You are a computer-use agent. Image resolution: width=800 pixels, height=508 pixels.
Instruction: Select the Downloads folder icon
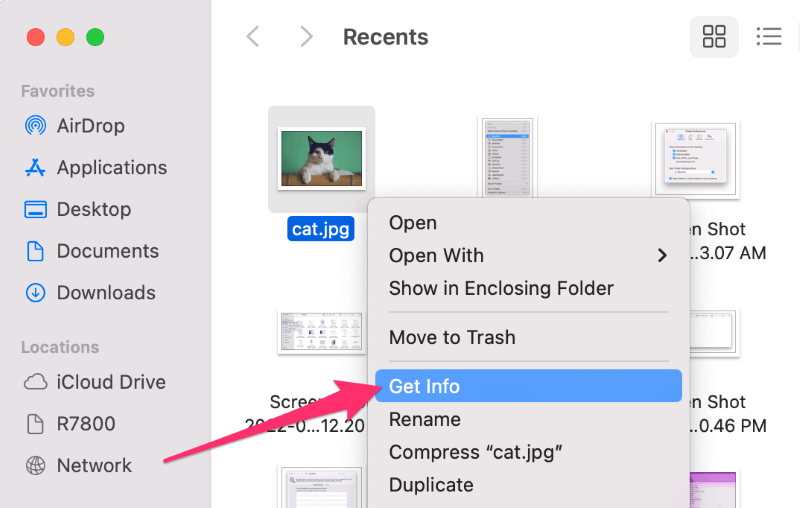point(35,293)
